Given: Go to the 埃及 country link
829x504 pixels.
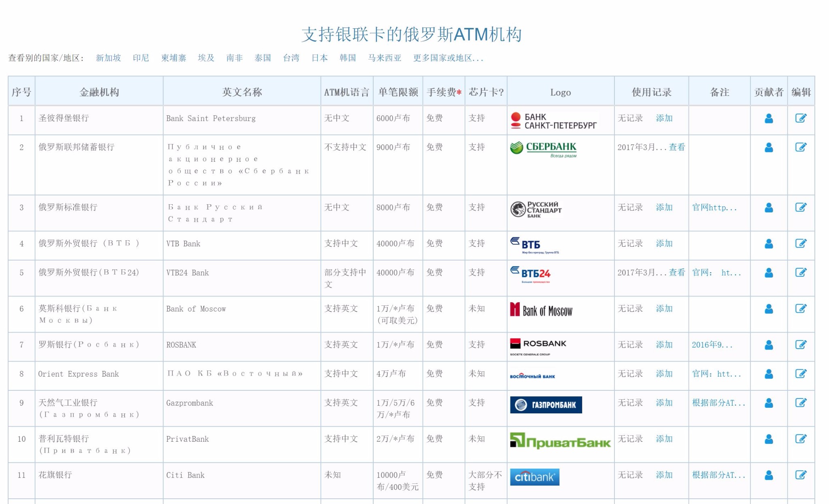Looking at the screenshot, I should click(206, 58).
